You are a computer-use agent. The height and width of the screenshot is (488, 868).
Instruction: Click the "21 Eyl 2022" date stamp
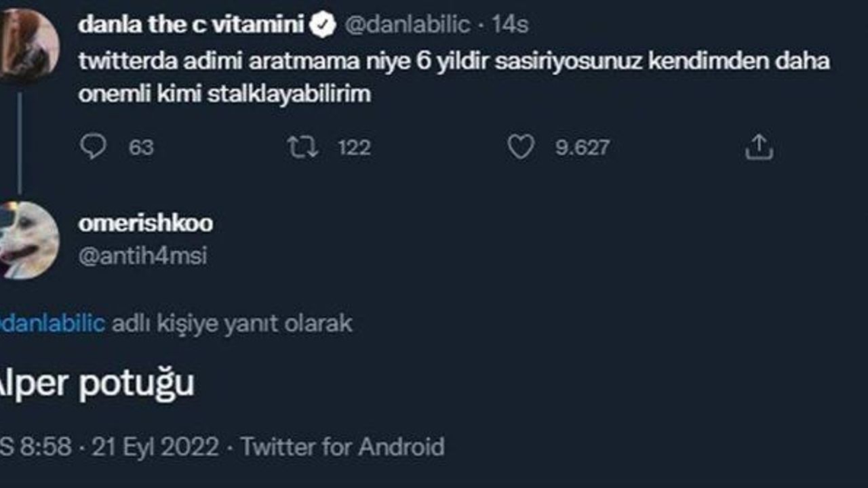[x=155, y=447]
